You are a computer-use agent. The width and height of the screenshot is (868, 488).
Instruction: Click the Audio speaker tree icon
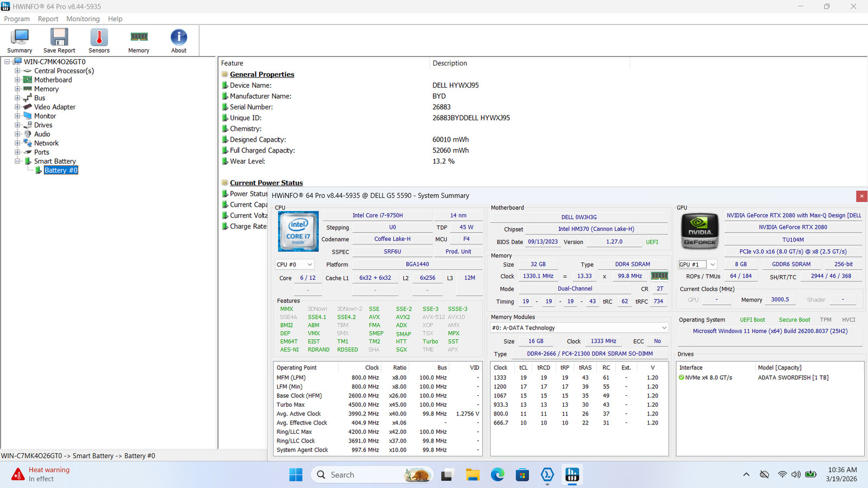point(28,134)
